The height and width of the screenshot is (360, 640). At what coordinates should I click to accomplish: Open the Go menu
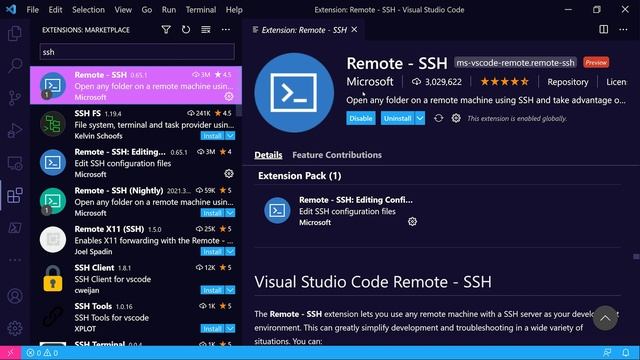(147, 10)
